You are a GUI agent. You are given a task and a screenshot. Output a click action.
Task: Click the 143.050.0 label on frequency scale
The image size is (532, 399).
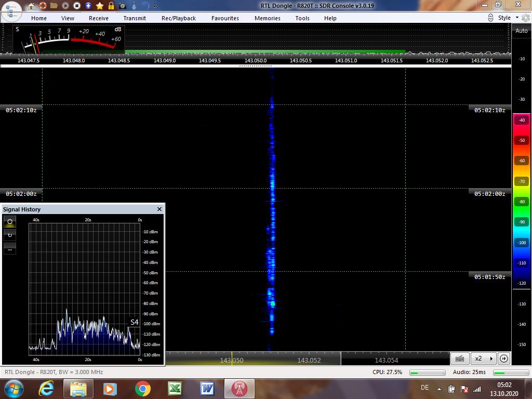pyautogui.click(x=256, y=60)
